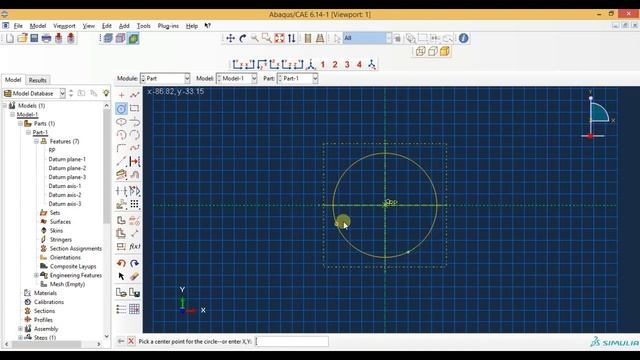Screen dimensions: 640x360
Task: Select Section Assignments in tree
Action: [x=76, y=249]
